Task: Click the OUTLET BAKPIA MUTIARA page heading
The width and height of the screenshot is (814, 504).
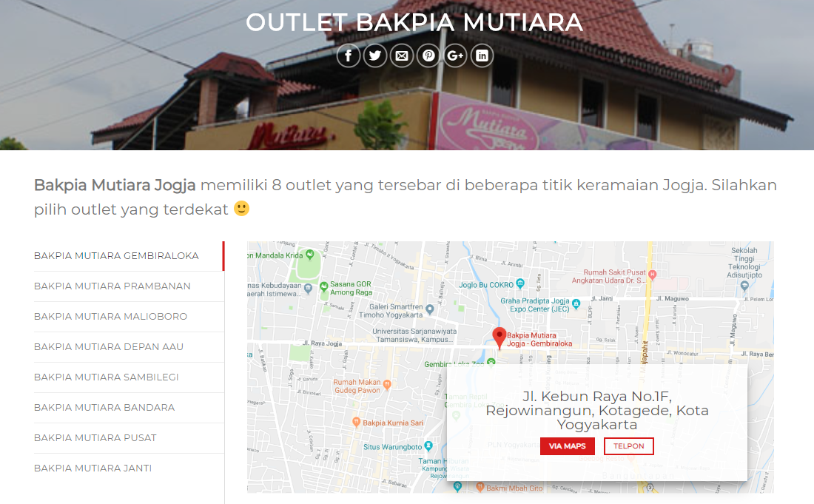Action: coord(414,22)
